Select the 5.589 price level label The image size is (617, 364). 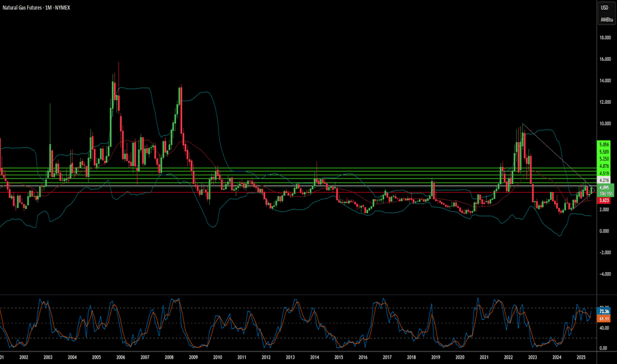click(x=604, y=152)
